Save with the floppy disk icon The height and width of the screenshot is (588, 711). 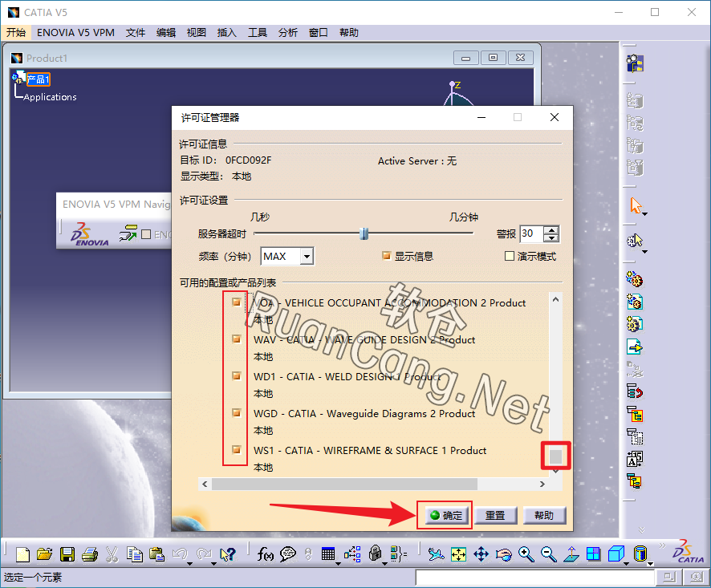67,554
